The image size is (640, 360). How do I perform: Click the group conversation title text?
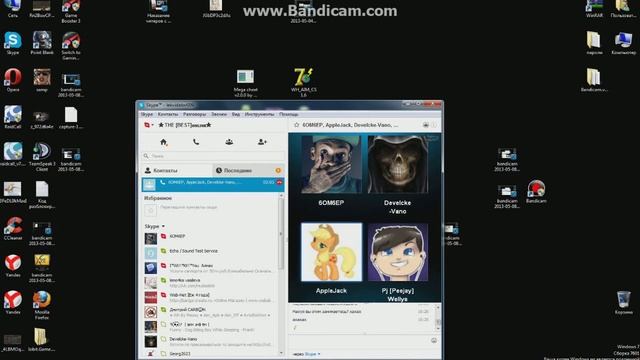click(x=350, y=125)
